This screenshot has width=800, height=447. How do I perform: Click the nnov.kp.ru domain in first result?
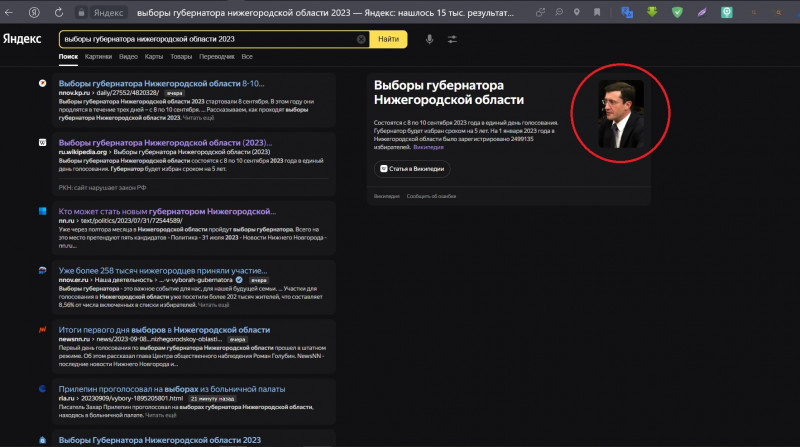(74, 93)
